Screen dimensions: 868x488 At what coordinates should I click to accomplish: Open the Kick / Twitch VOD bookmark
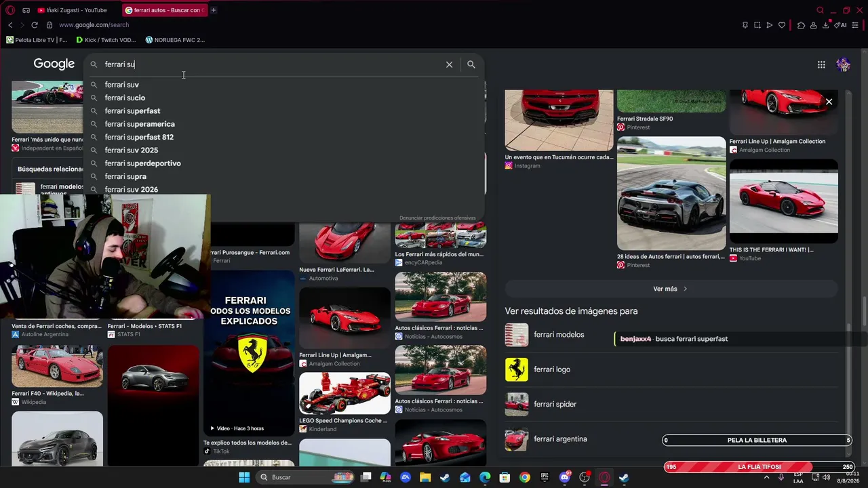click(x=106, y=40)
